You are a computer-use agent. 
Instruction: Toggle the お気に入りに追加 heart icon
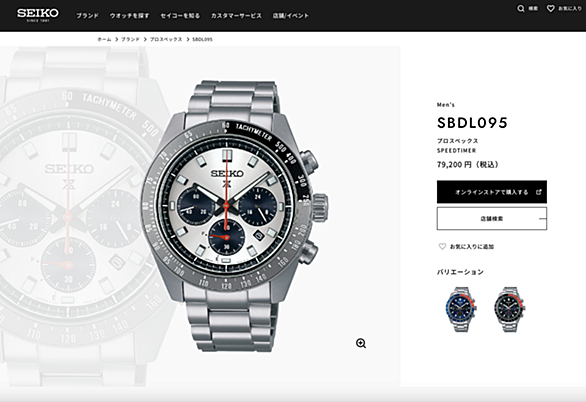pos(442,246)
